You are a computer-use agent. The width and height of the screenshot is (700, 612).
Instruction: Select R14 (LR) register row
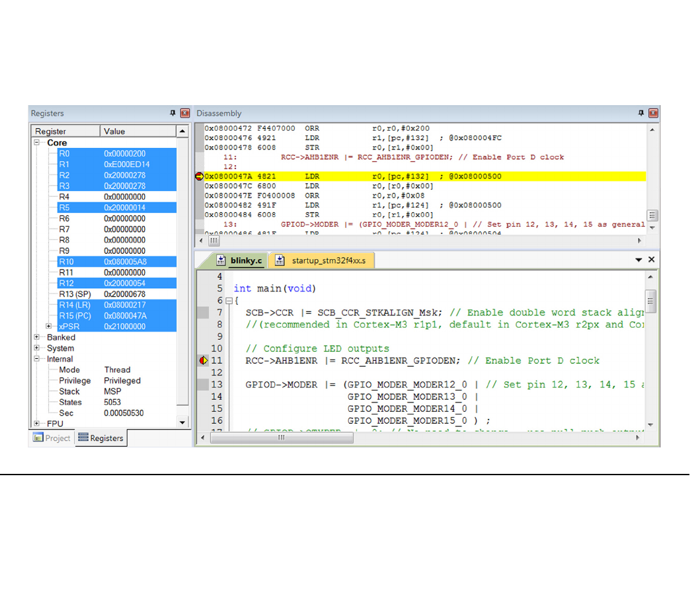pyautogui.click(x=117, y=305)
